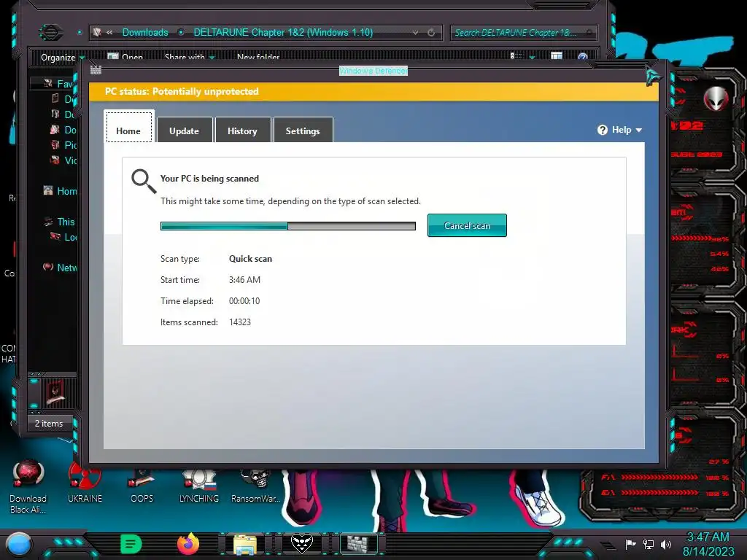Select the OOPS desktop icon

coord(142,485)
